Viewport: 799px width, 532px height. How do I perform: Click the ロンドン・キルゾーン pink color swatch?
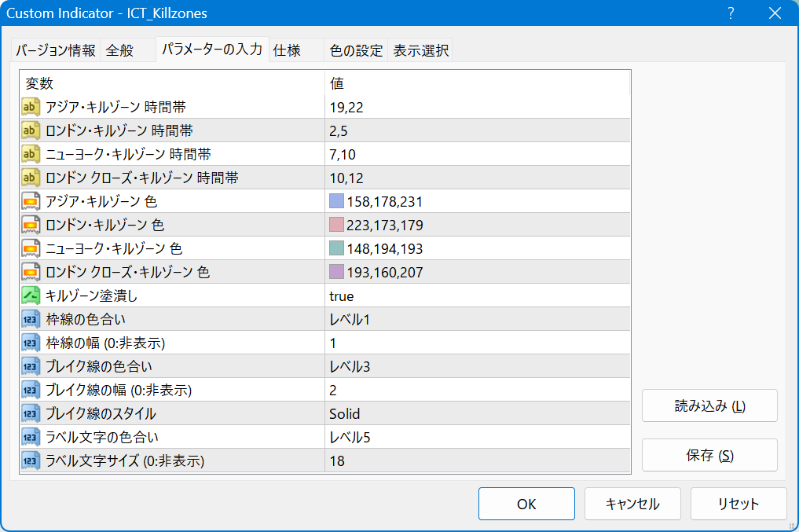[x=337, y=226]
